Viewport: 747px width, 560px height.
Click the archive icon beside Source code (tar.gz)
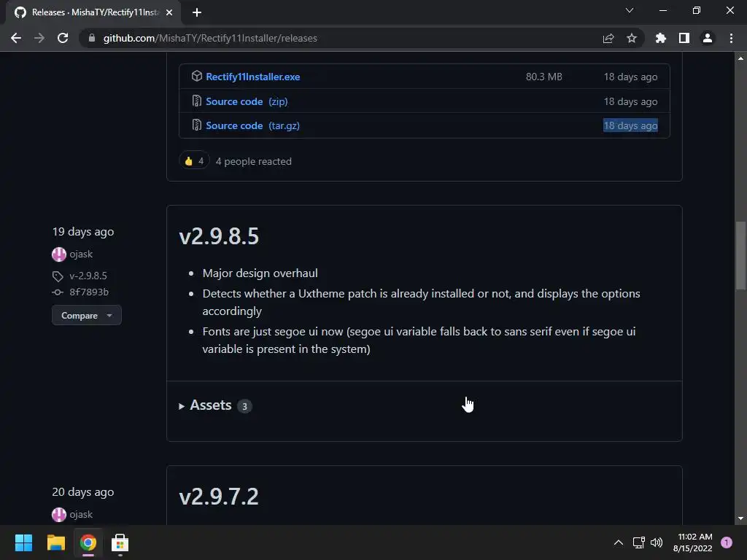pyautogui.click(x=197, y=125)
